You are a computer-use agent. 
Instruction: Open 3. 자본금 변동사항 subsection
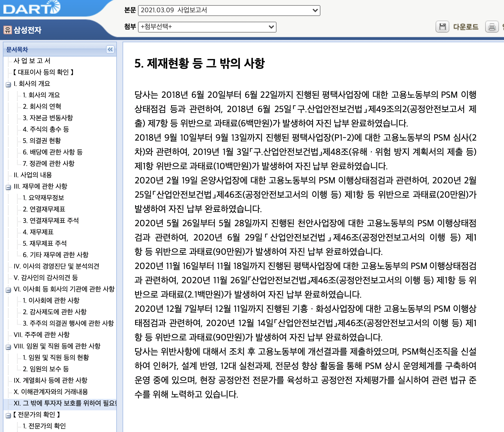pyautogui.click(x=48, y=118)
